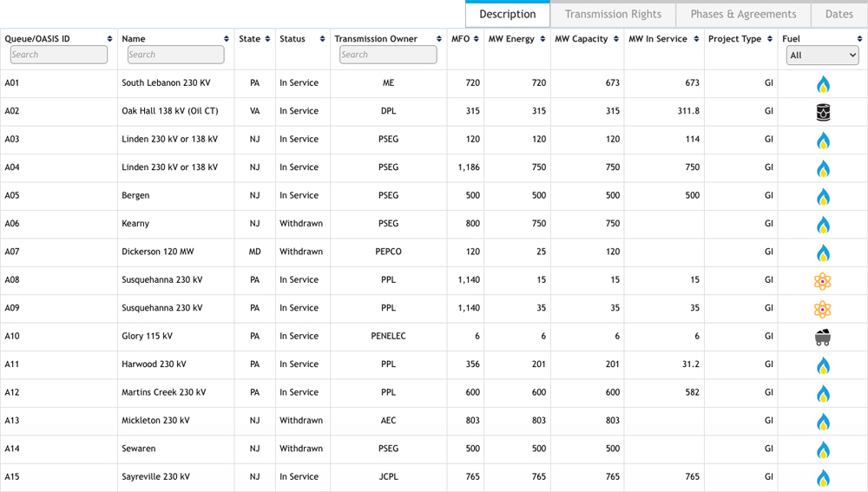Click the coal cart icon for Glory 115 kV
Image resolution: width=868 pixels, height=492 pixels.
(x=822, y=337)
